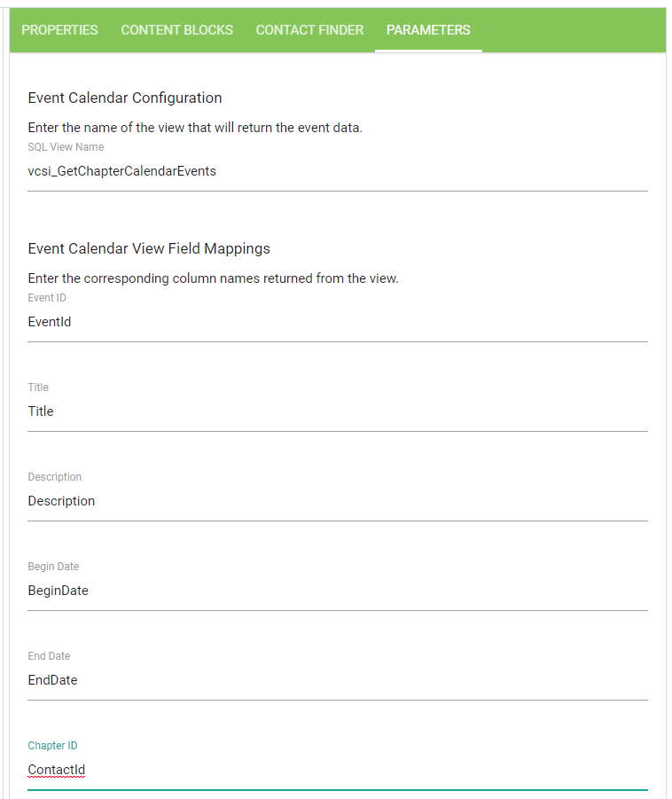Click the small gray Title caption

[x=38, y=388]
